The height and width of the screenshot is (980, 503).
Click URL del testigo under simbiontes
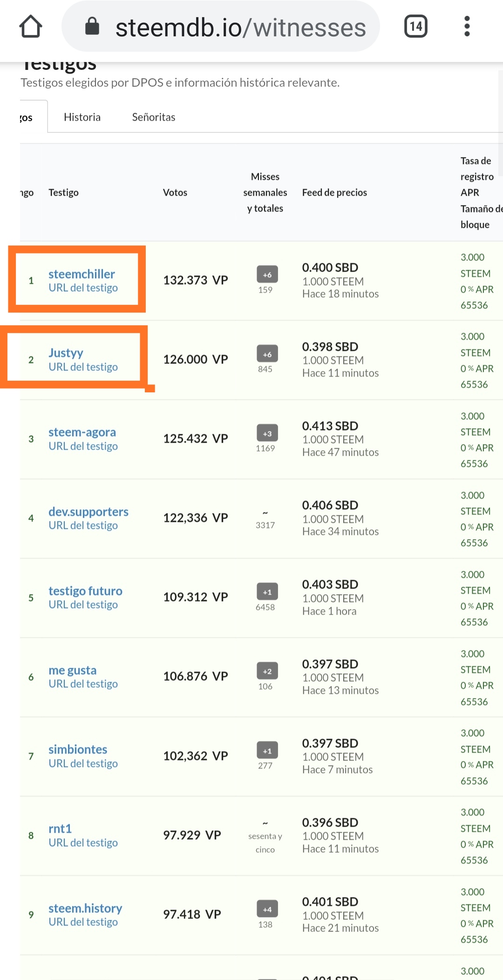tap(83, 764)
